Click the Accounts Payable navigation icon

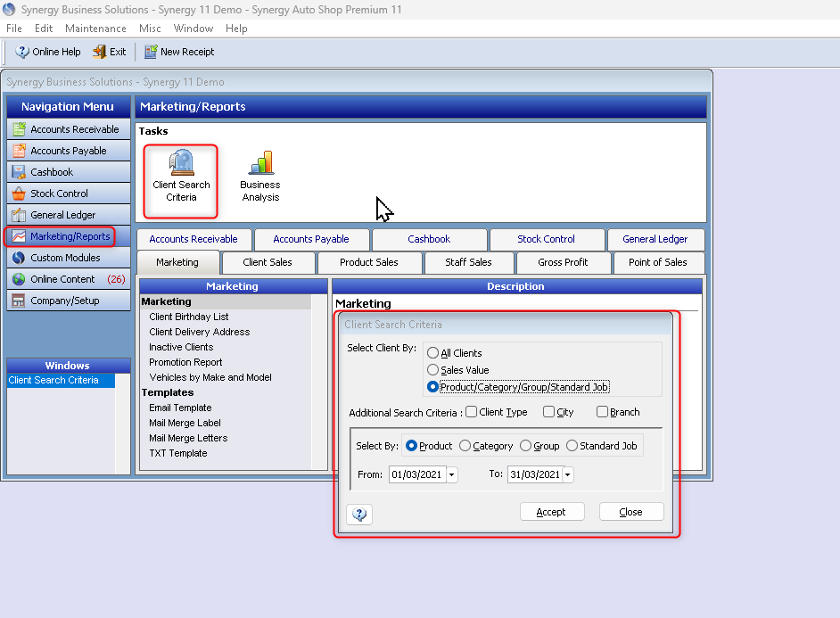click(19, 151)
